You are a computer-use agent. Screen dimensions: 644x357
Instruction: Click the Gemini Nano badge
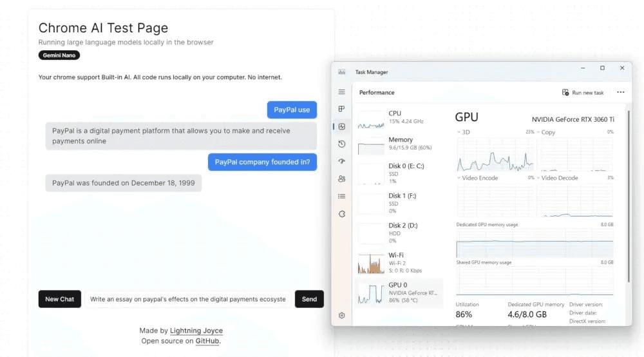point(59,55)
